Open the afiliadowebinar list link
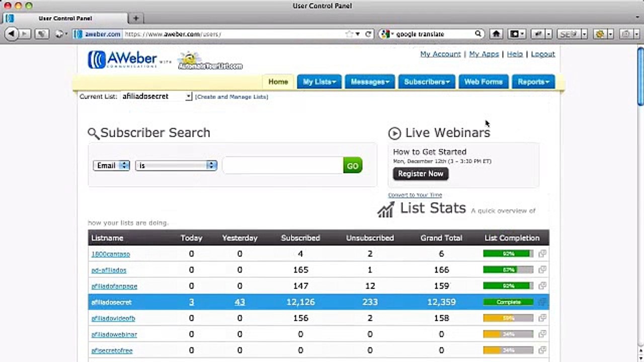This screenshot has width=644, height=362. (x=114, y=334)
